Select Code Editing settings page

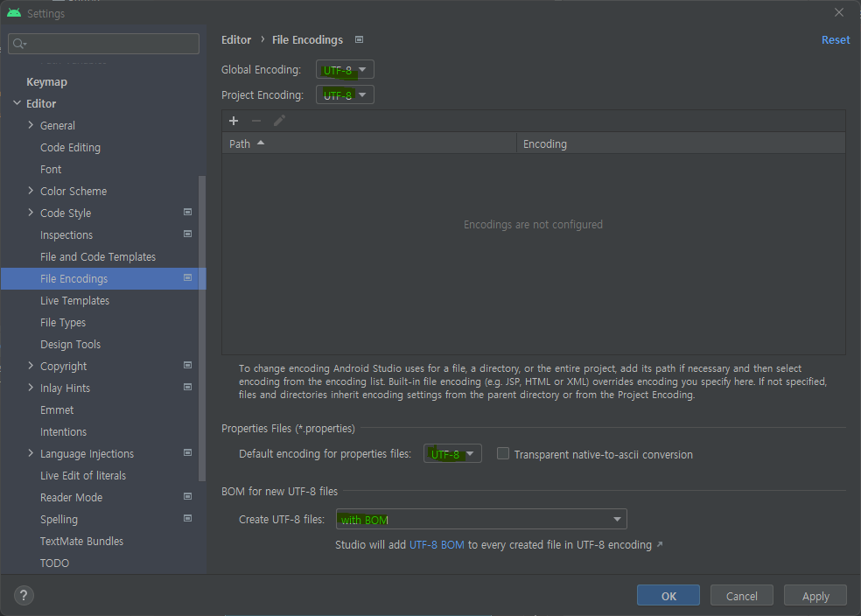70,147
